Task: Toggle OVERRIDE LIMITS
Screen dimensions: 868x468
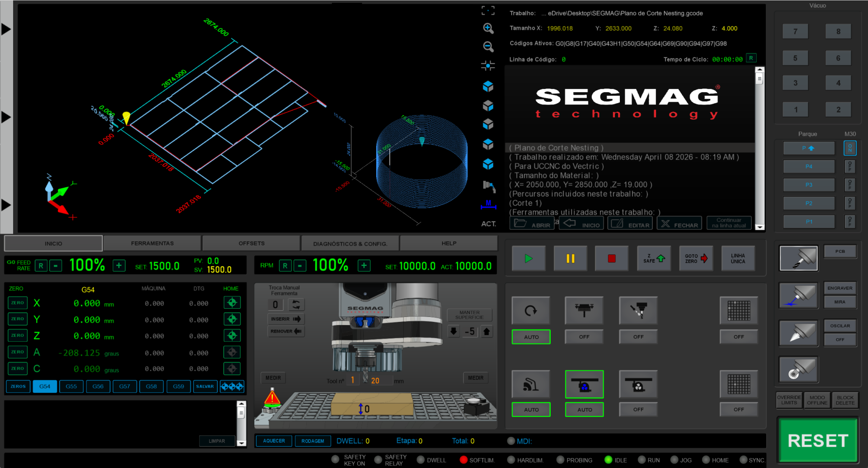Action: pyautogui.click(x=789, y=400)
